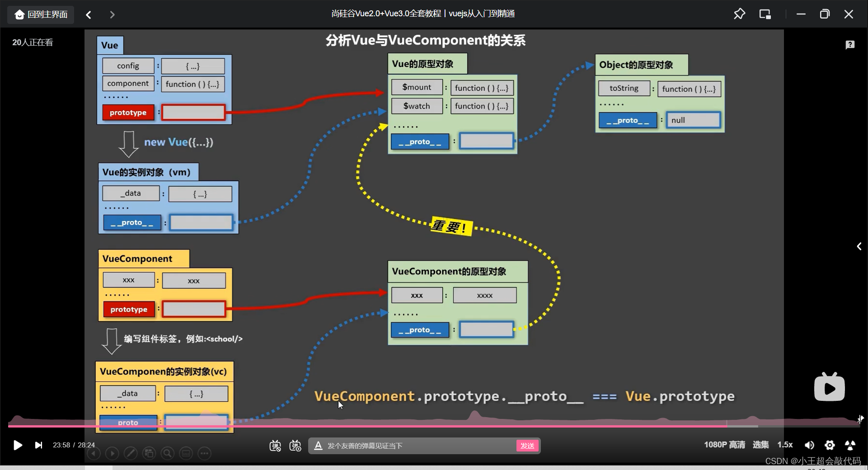Mute the volume speaker icon

pos(809,445)
